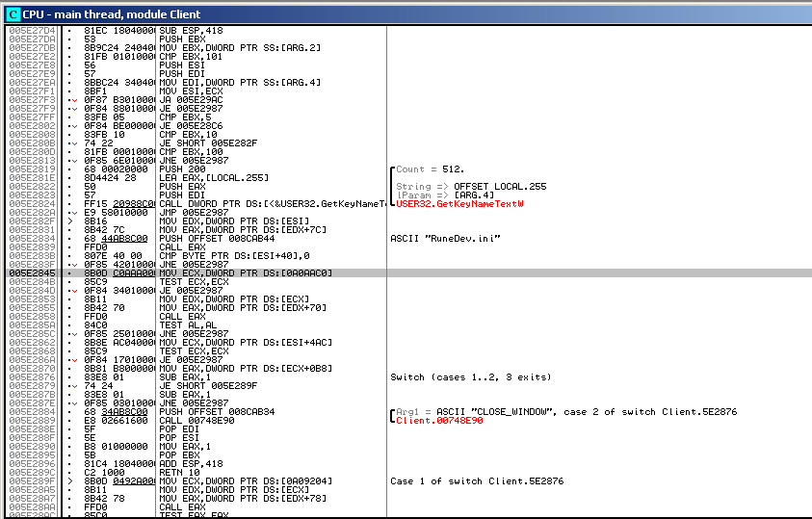Select the ASCII "RuneDev.ini" comment
Image resolution: width=812 pixels, height=519 pixels.
[432, 238]
